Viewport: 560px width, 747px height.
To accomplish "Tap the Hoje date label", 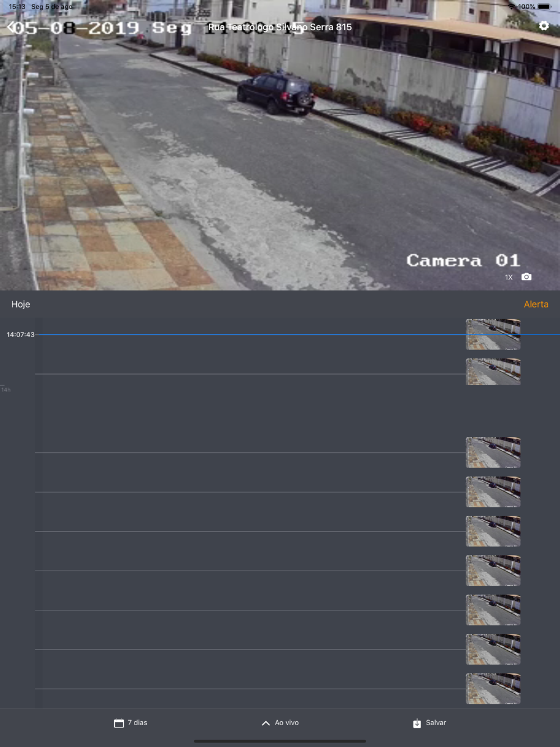I will (21, 304).
